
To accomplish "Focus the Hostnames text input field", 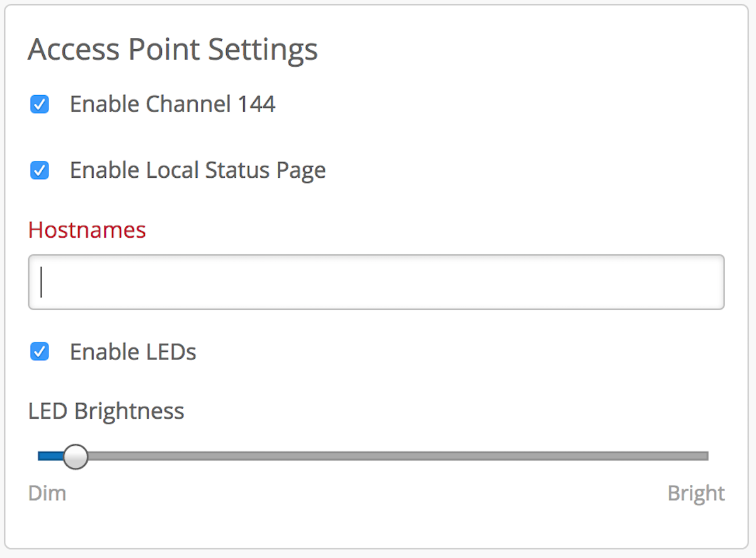I will coord(376,282).
